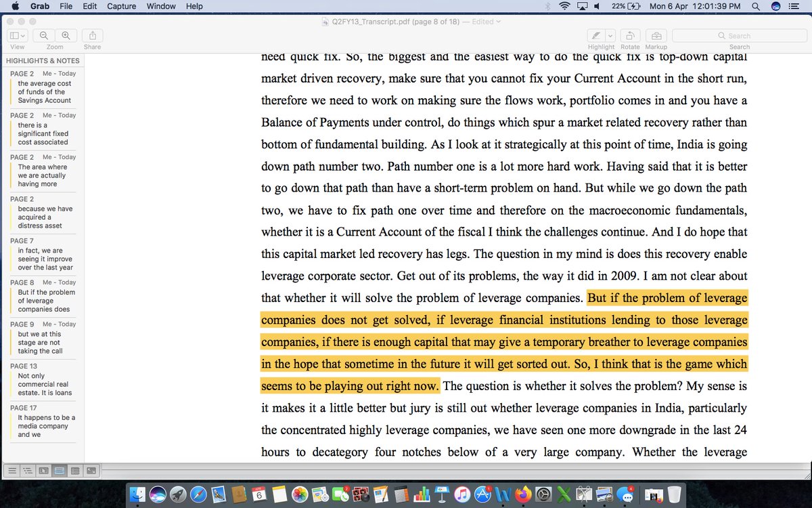Open the Edit menu
Viewport: 812px width, 508px height.
click(89, 6)
